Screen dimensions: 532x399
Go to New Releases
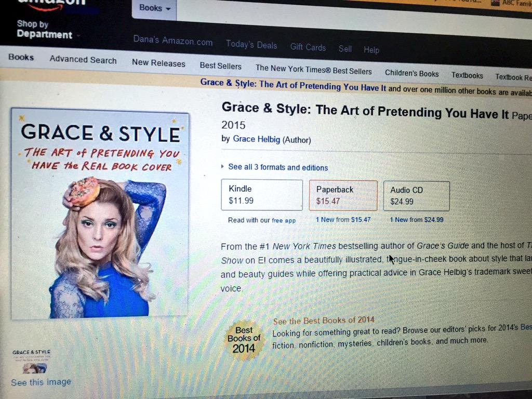point(158,63)
